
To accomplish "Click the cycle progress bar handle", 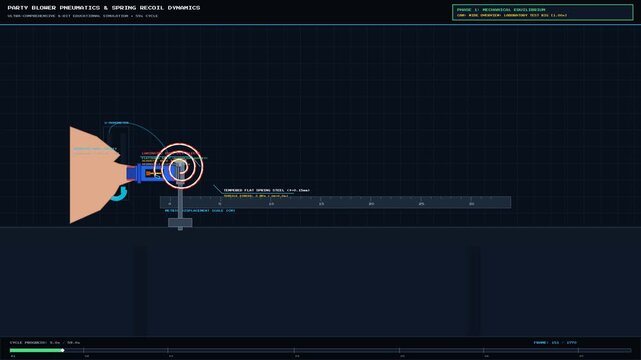I will 63,350.
